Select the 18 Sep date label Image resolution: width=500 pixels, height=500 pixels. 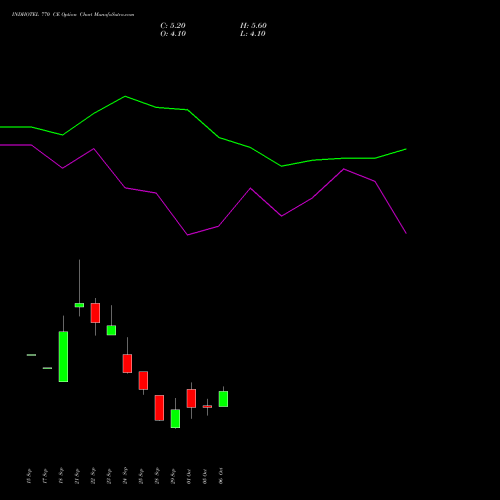pyautogui.click(x=61, y=476)
